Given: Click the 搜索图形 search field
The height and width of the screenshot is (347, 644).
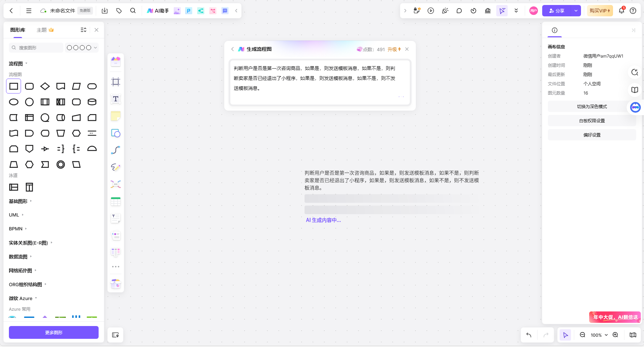Looking at the screenshot, I should point(37,48).
